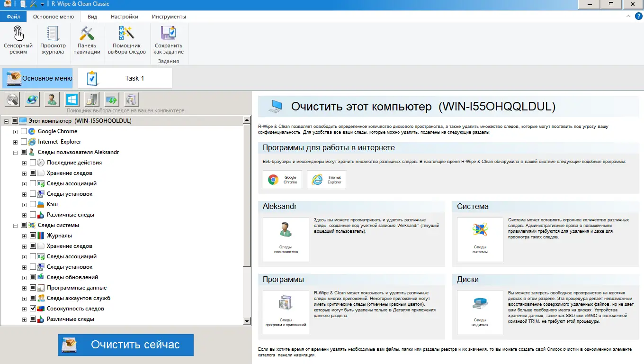Image resolution: width=644 pixels, height=364 pixels.
Task: Check the Кэш checkbox
Action: pyautogui.click(x=32, y=204)
